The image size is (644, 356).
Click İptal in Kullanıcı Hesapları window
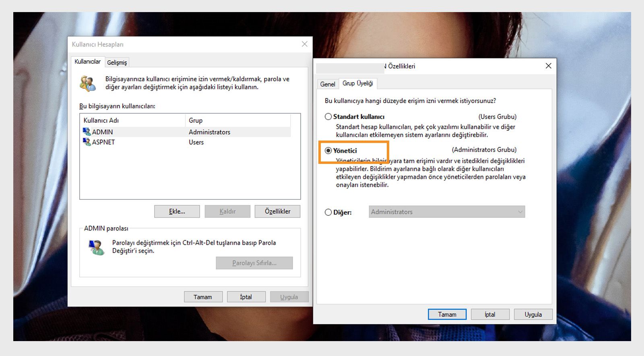pyautogui.click(x=246, y=297)
